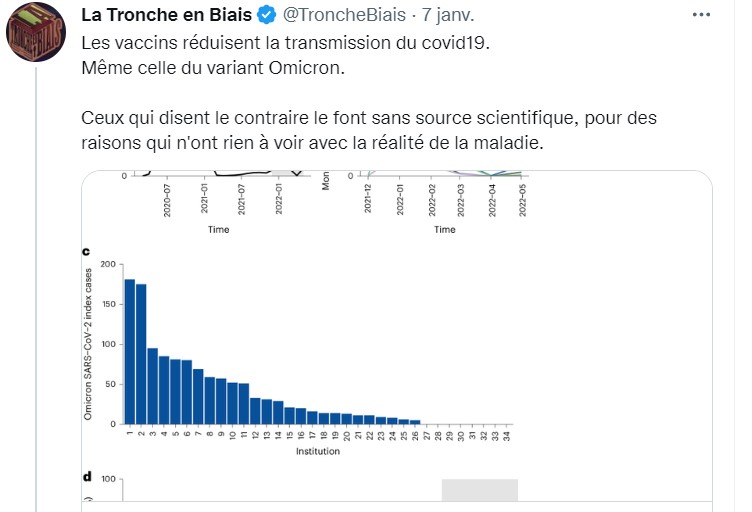Viewport: 752px width, 512px height.
Task: Click the top-right Time axis label
Action: tap(445, 229)
